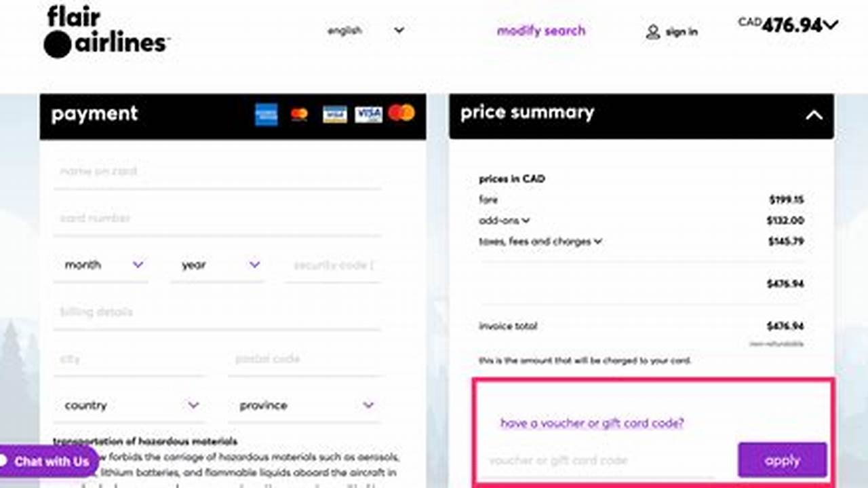Open the Chat with Us bubble icon

pos(47,461)
